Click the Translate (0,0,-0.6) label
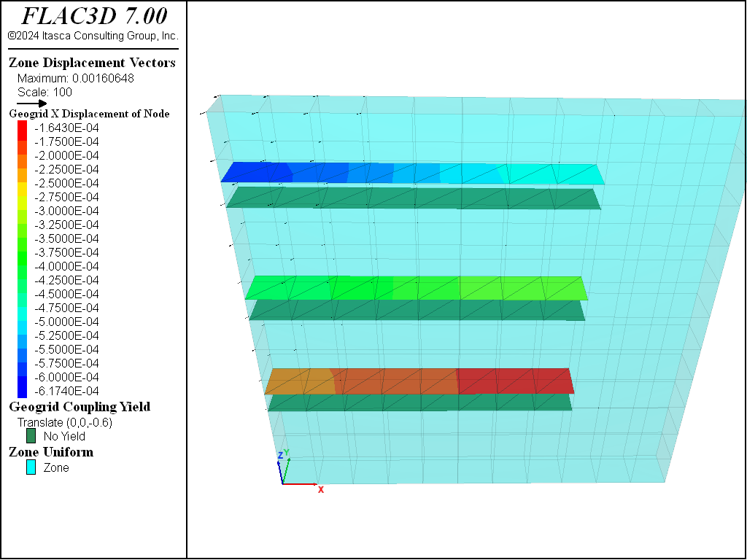The image size is (747, 560). click(x=65, y=423)
